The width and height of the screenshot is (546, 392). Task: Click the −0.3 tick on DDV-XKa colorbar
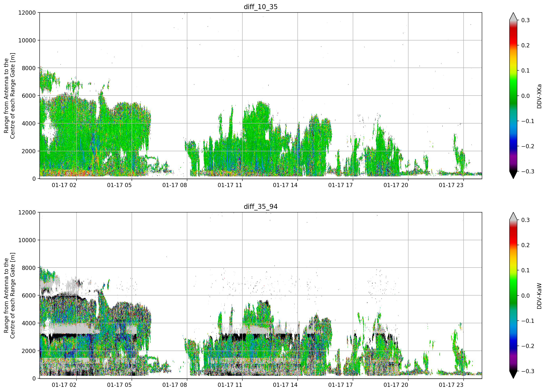coord(528,171)
